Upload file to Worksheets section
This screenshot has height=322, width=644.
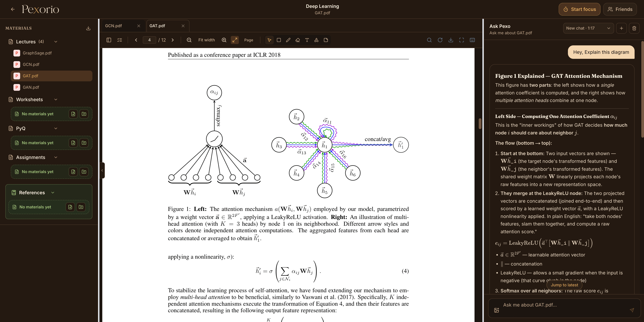(73, 114)
